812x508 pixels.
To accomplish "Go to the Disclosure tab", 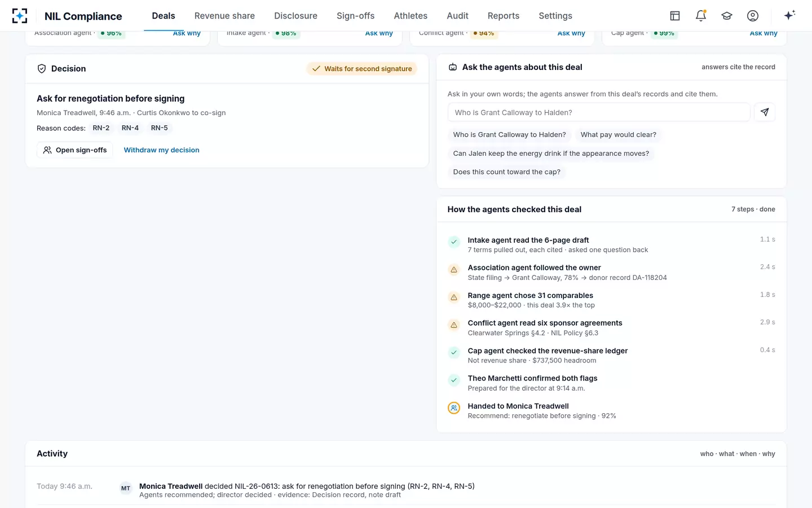I will click(295, 16).
